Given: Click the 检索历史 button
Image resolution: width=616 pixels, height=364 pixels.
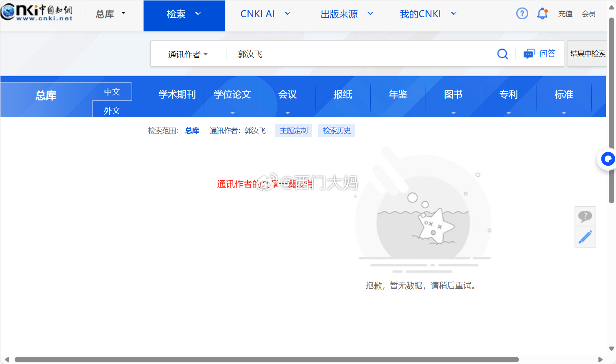Looking at the screenshot, I should pos(336,131).
